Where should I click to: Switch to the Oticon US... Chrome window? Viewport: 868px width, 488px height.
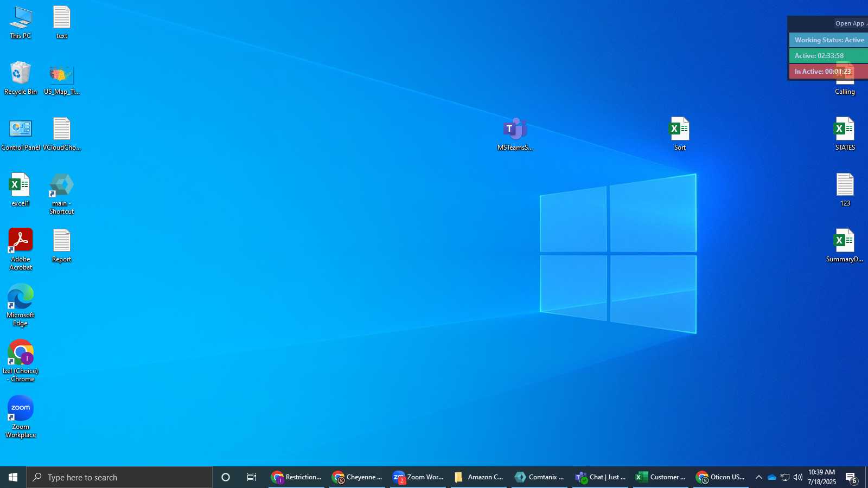tap(722, 477)
